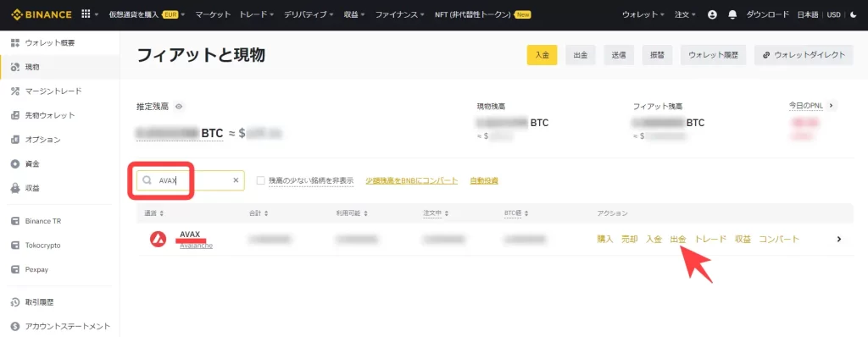Sort by 合計 column
Image resolution: width=868 pixels, height=337 pixels.
coord(259,213)
